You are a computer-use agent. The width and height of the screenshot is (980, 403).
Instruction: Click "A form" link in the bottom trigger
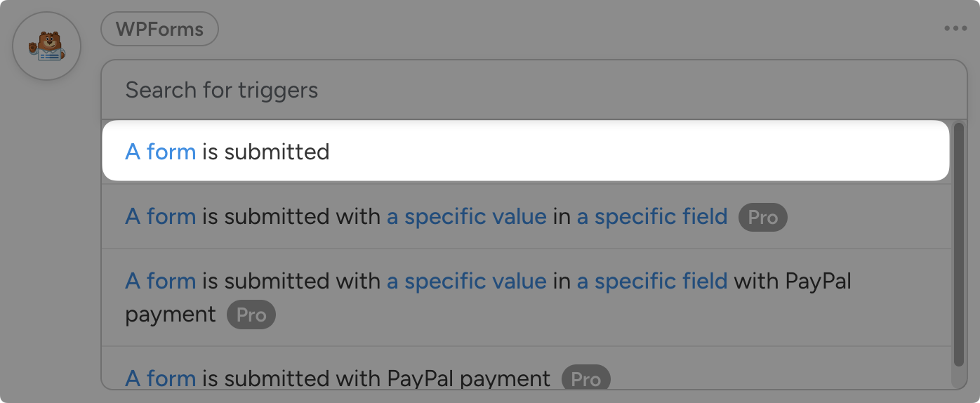160,378
